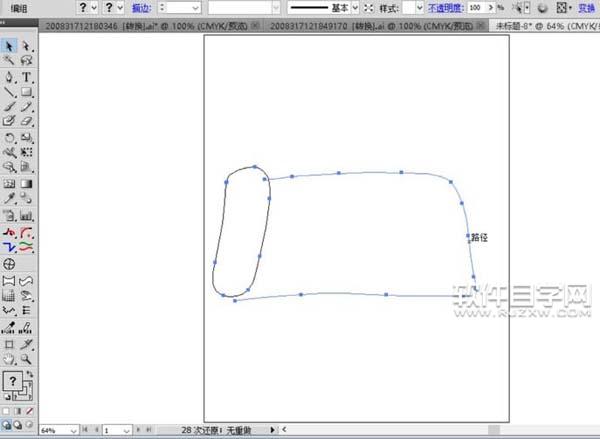Select the round crosshair target tool
The width and height of the screenshot is (600, 439).
tap(9, 264)
